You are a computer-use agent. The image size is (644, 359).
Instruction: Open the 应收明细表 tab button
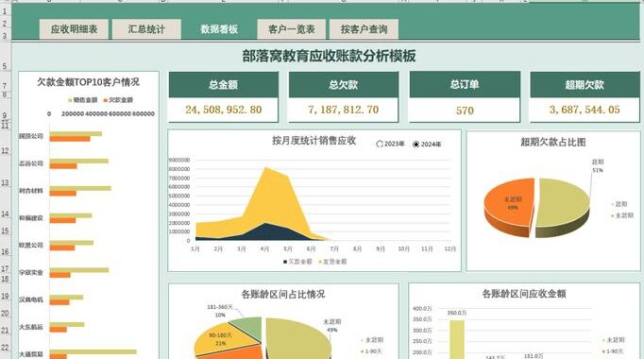pos(74,29)
